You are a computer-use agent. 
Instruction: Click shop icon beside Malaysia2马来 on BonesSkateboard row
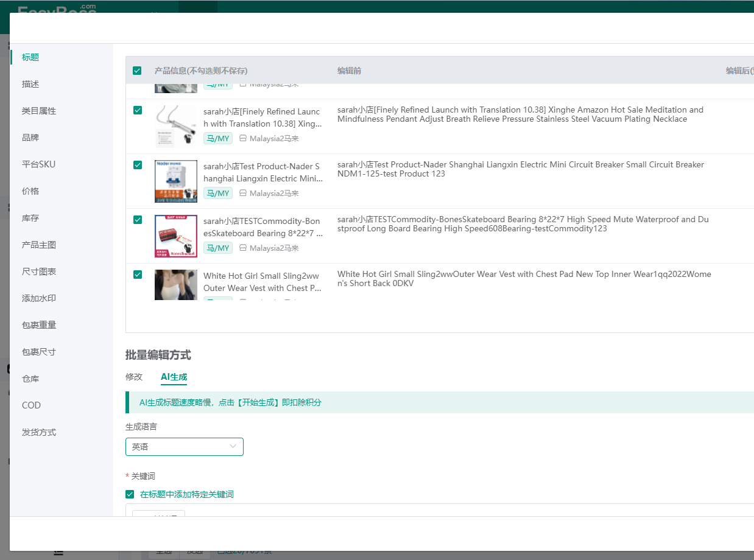[243, 248]
